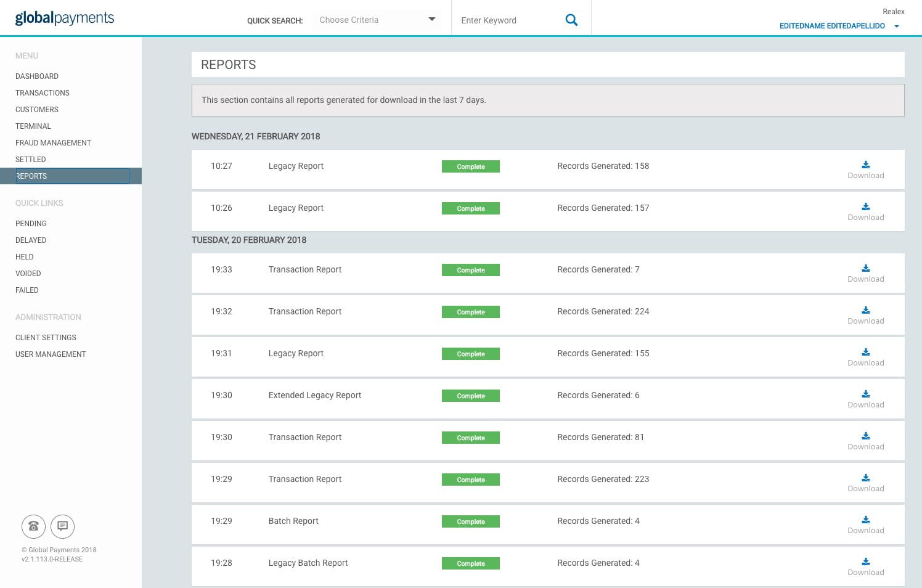Select the Reports menu item
Viewport: 922px width, 588px height.
click(71, 176)
